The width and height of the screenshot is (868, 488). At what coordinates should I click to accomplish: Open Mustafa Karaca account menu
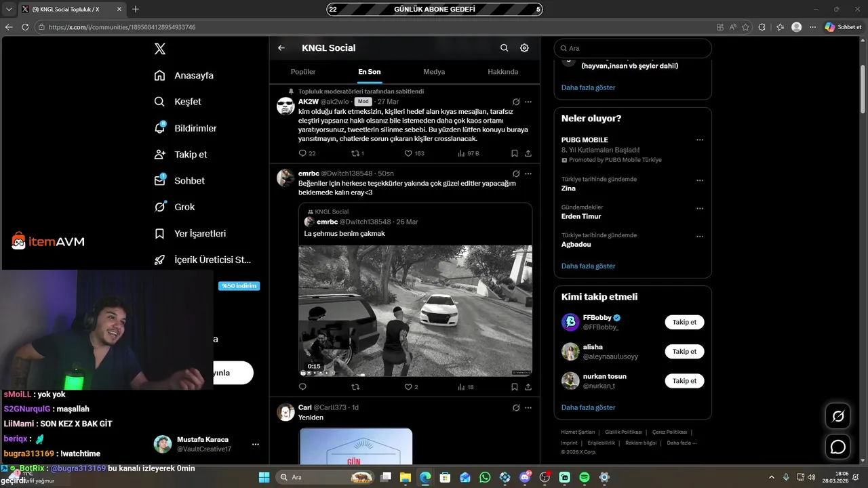(x=207, y=444)
